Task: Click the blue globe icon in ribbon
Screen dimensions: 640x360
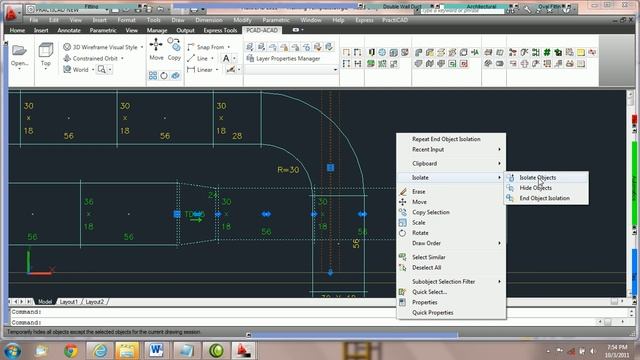Action: [x=382, y=52]
